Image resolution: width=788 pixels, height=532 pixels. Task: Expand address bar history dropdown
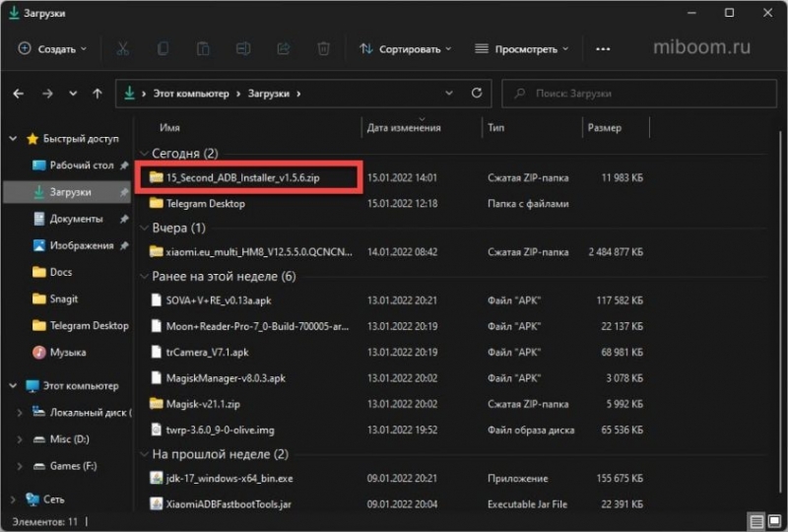[x=449, y=93]
